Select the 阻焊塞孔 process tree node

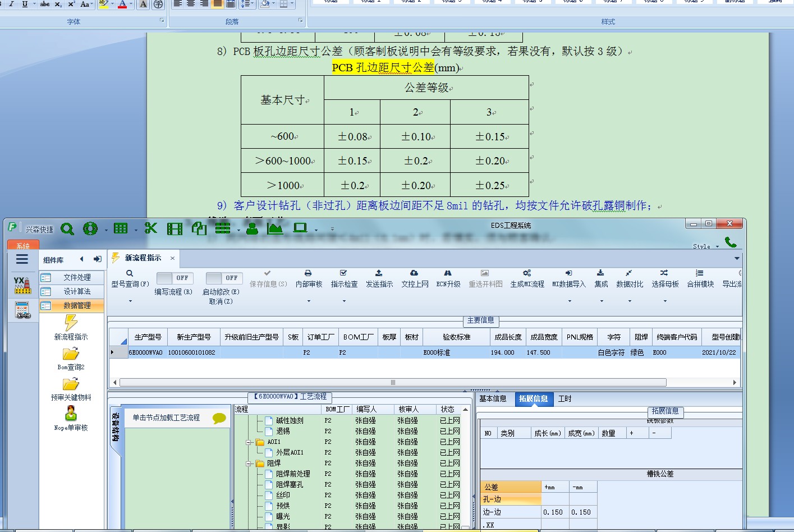pyautogui.click(x=290, y=484)
